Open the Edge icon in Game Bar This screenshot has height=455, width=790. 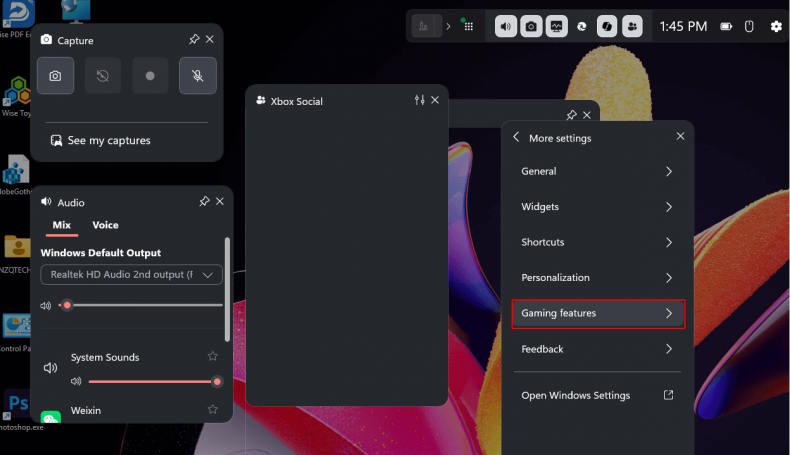click(x=581, y=26)
